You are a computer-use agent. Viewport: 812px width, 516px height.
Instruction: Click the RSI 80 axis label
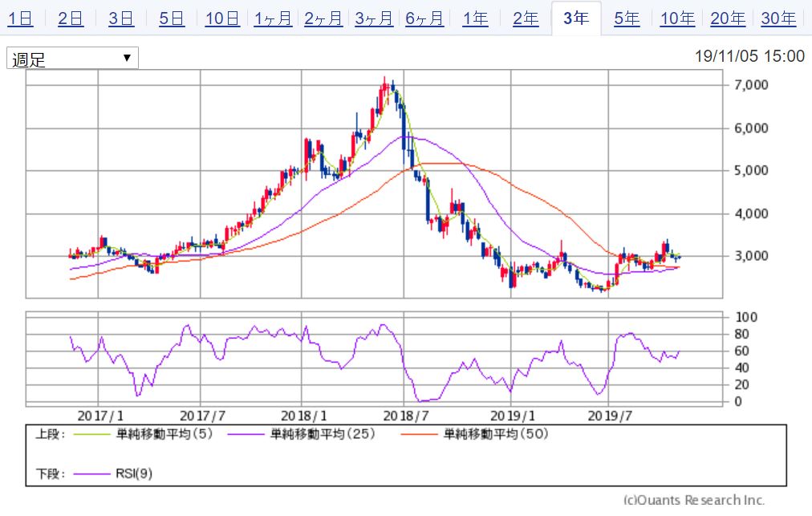[741, 334]
